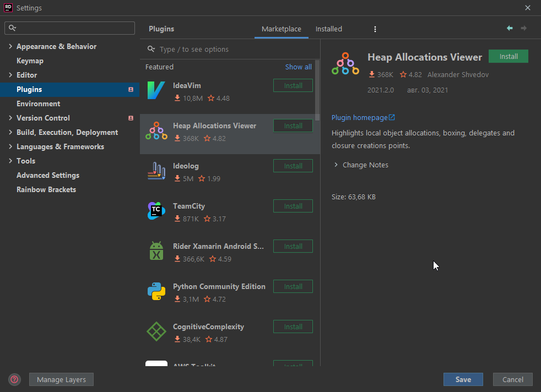Go back with the left arrow
This screenshot has width=541, height=392.
pyautogui.click(x=510, y=28)
